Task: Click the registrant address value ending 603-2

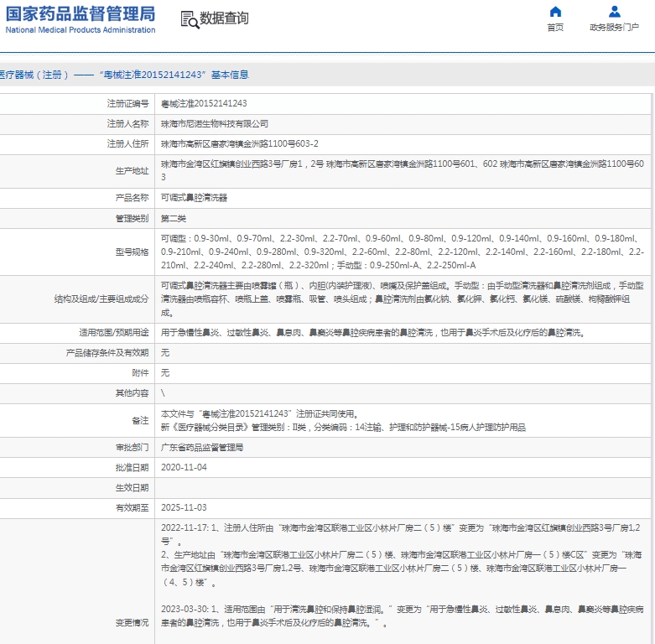Action: [x=239, y=144]
